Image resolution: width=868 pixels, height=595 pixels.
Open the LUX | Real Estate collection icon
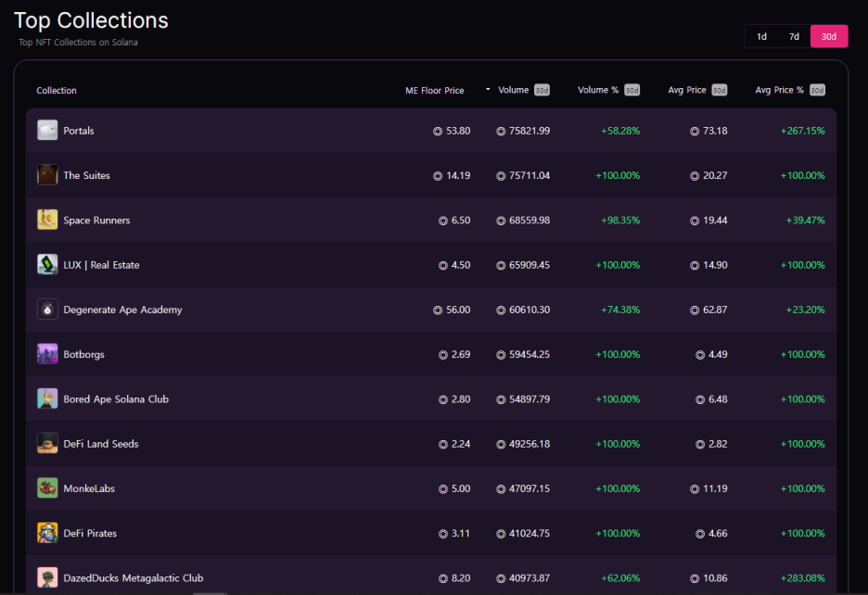pyautogui.click(x=47, y=264)
